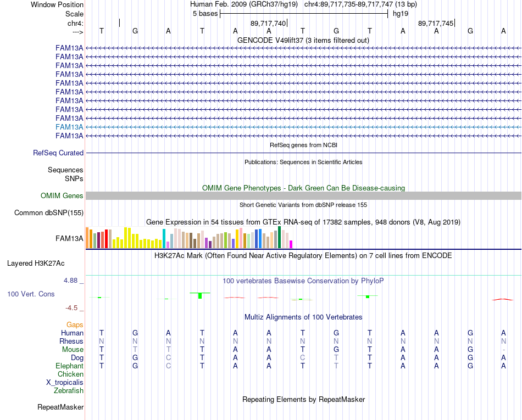Image resolution: width=522 pixels, height=420 pixels.
Task: Open the Layered H3K27Ac track label
Action: [x=36, y=264]
